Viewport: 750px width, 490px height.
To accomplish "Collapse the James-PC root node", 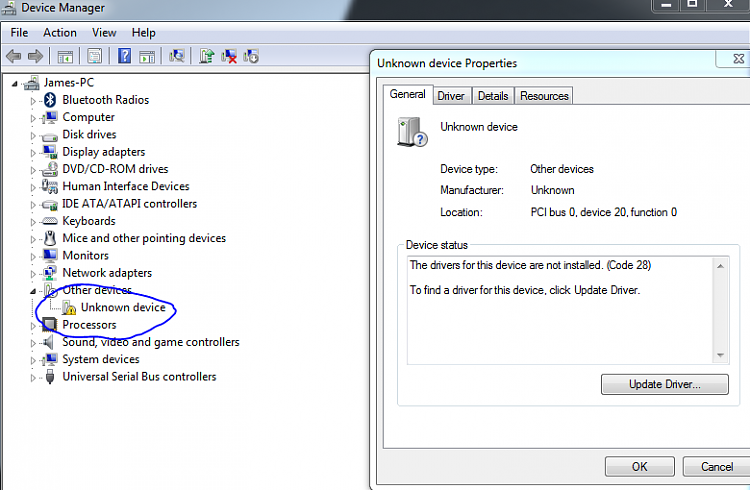I will pyautogui.click(x=15, y=84).
